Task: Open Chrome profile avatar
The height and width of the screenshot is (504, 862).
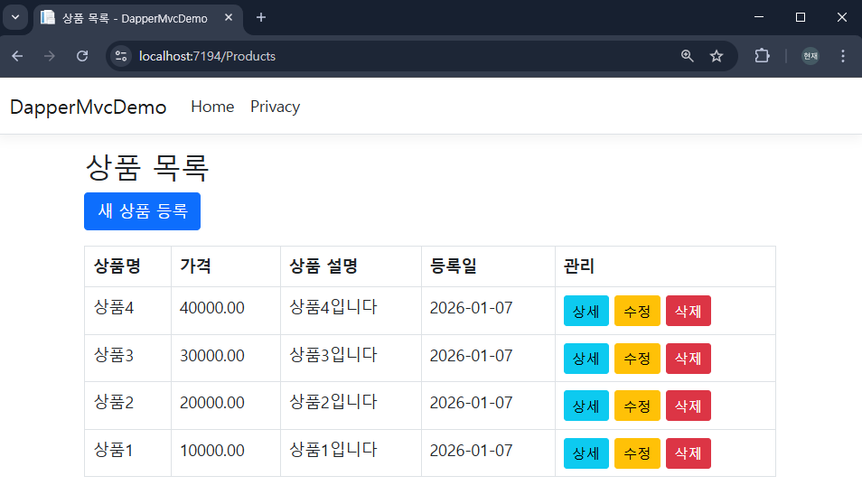Action: 810,56
